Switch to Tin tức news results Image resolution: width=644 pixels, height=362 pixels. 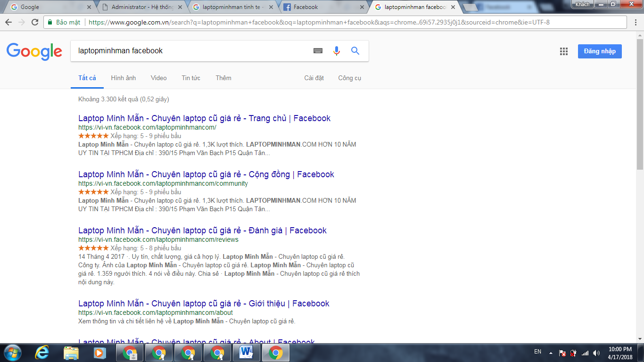click(191, 78)
